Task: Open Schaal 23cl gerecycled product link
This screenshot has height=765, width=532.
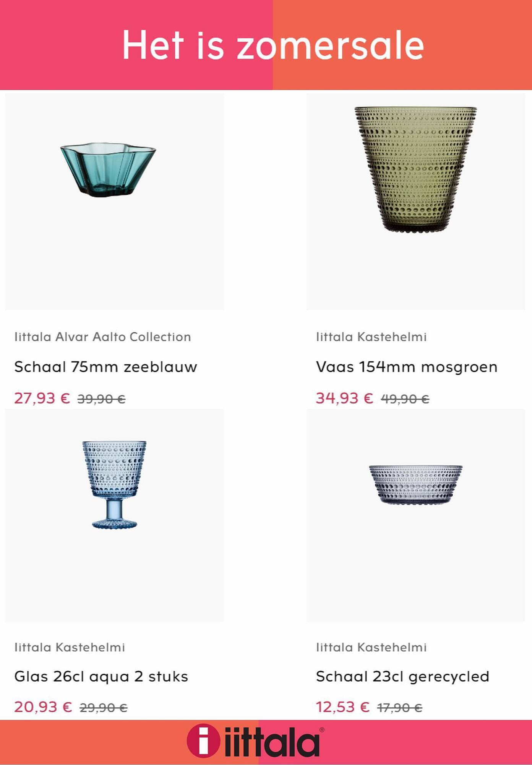Action: click(x=402, y=677)
